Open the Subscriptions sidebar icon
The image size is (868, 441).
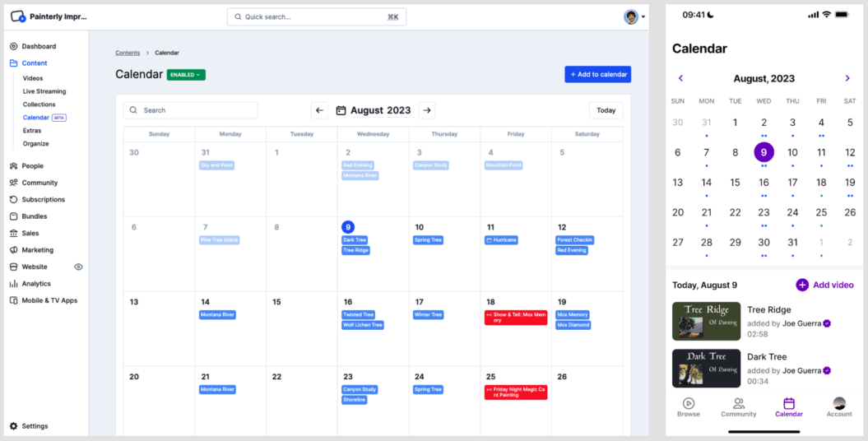click(14, 200)
